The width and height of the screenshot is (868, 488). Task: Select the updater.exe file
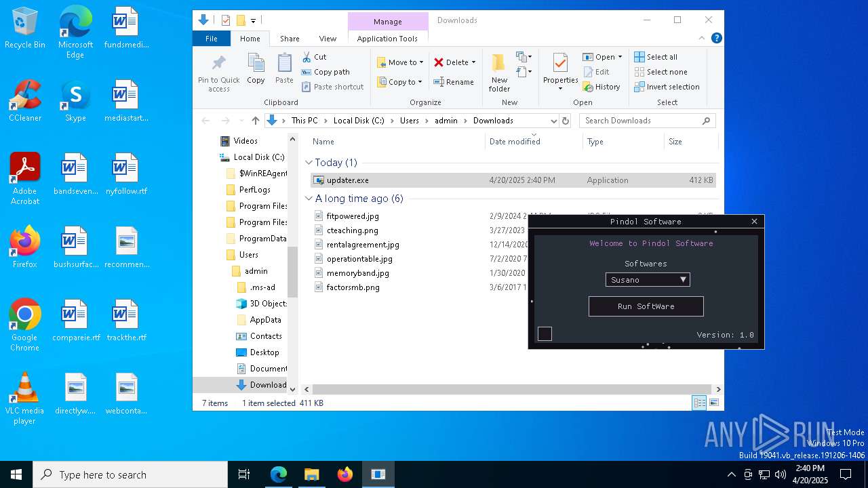(513, 180)
